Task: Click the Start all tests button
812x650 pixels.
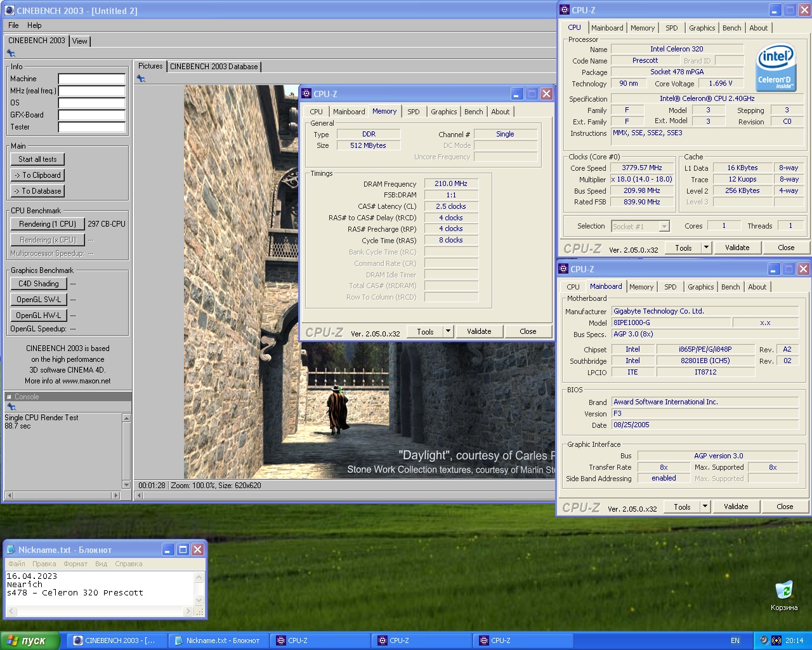Action: 37,159
